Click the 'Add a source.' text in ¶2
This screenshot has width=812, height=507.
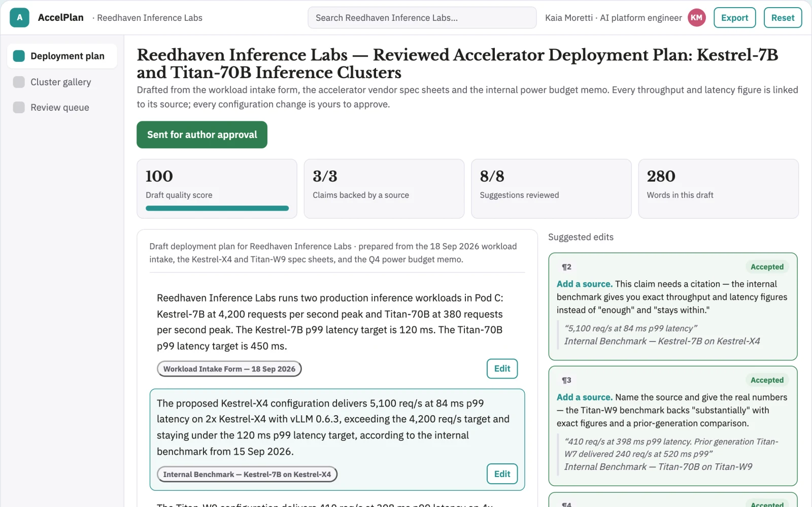(x=585, y=284)
